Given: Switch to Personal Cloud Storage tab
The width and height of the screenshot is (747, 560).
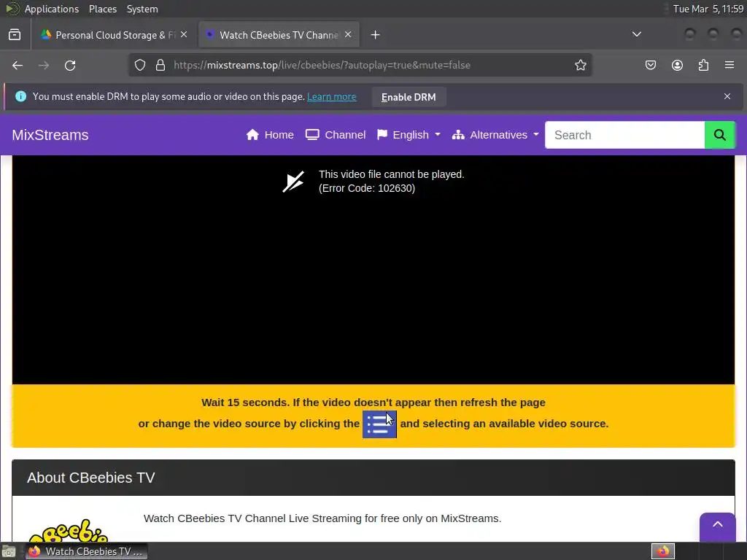Looking at the screenshot, I should pos(115,35).
